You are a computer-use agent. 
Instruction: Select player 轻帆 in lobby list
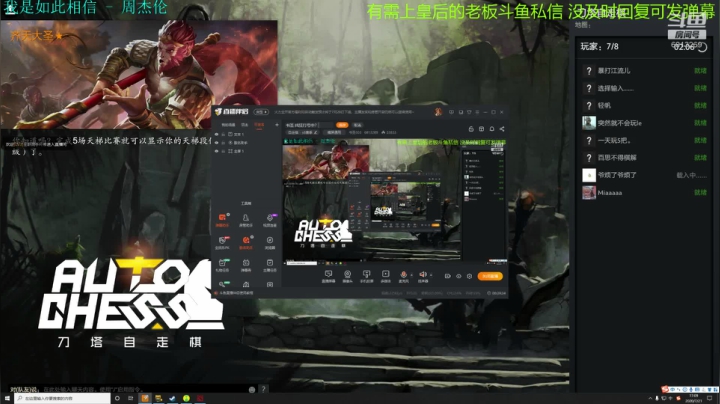click(x=644, y=106)
